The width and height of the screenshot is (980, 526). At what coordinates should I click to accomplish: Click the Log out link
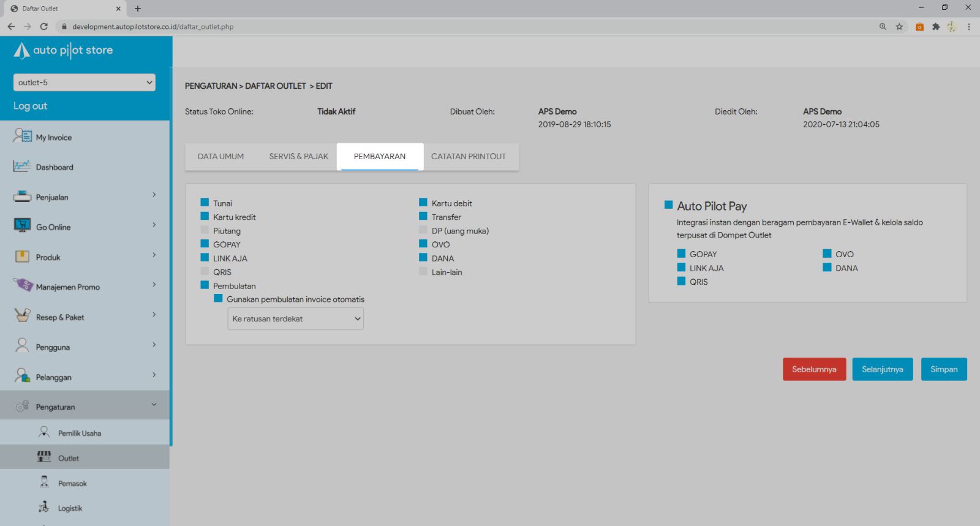(30, 106)
